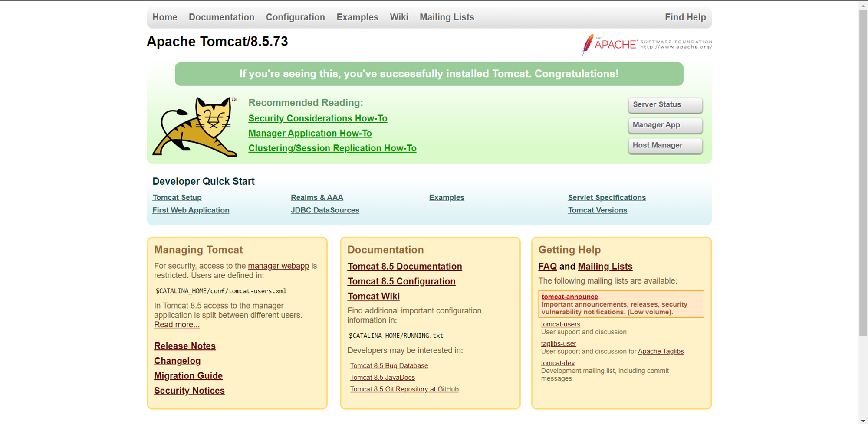868x424 pixels.
Task: Click the Examples link in Developer Quick Start
Action: click(447, 198)
